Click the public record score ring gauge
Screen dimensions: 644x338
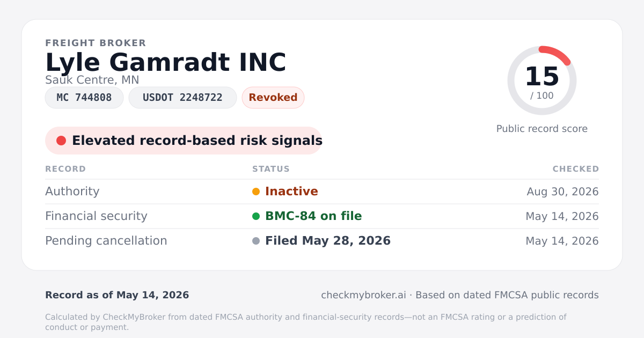pyautogui.click(x=542, y=80)
